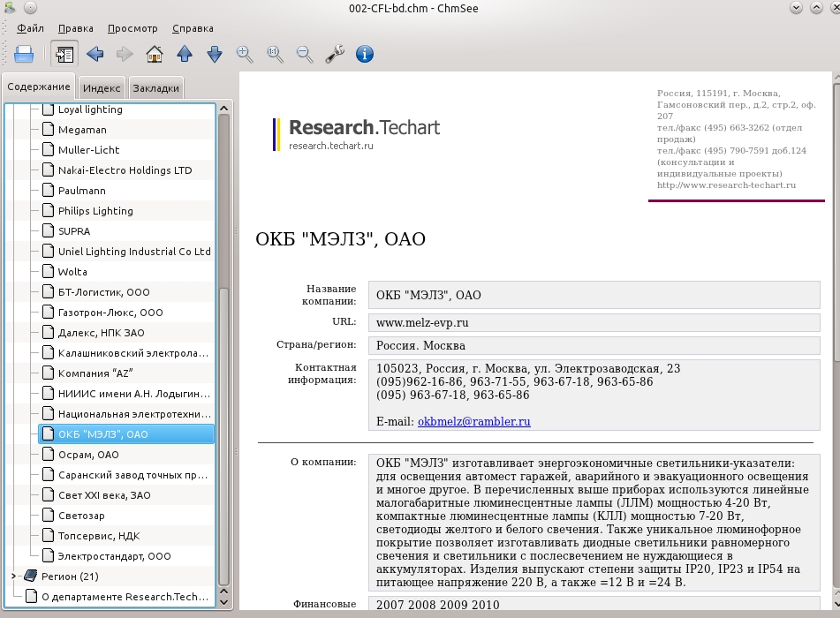Open О департаменте Research.Tech… topic
Image resolution: width=840 pixels, height=618 pixels.
click(x=125, y=597)
